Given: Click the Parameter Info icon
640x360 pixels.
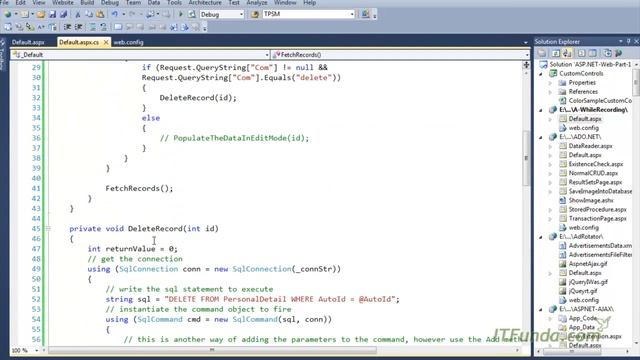Looking at the screenshot, I should pos(19,27).
